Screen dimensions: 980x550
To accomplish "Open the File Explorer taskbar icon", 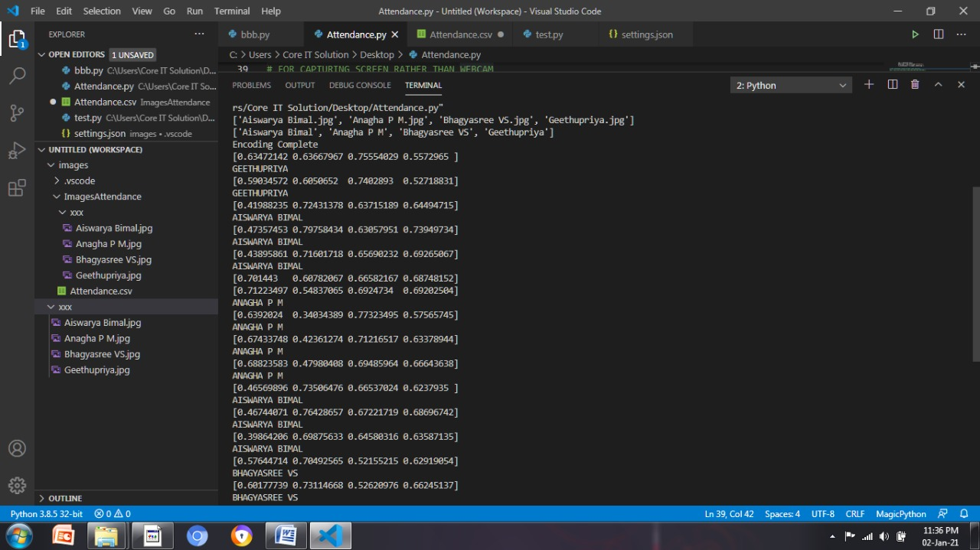I will coord(108,536).
